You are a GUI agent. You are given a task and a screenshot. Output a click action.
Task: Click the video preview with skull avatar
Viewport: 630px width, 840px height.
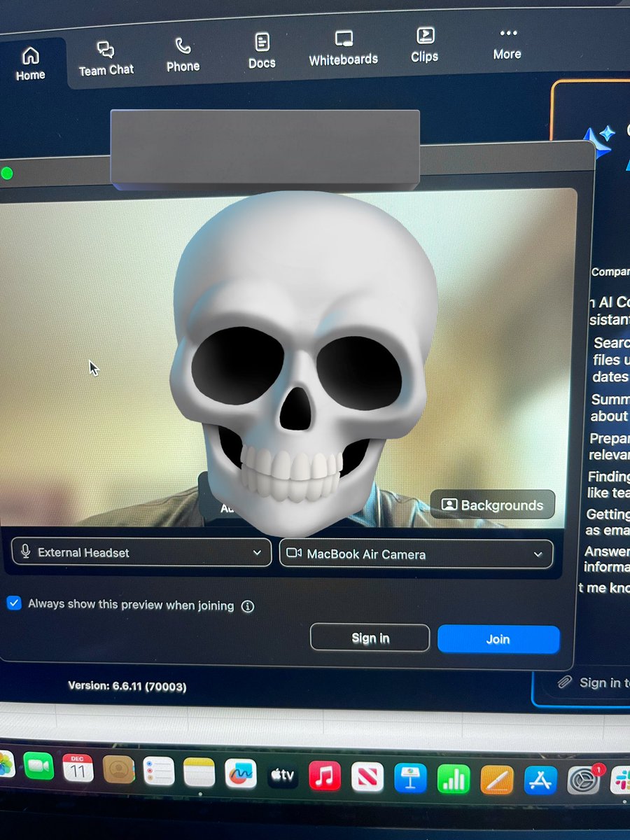288,357
